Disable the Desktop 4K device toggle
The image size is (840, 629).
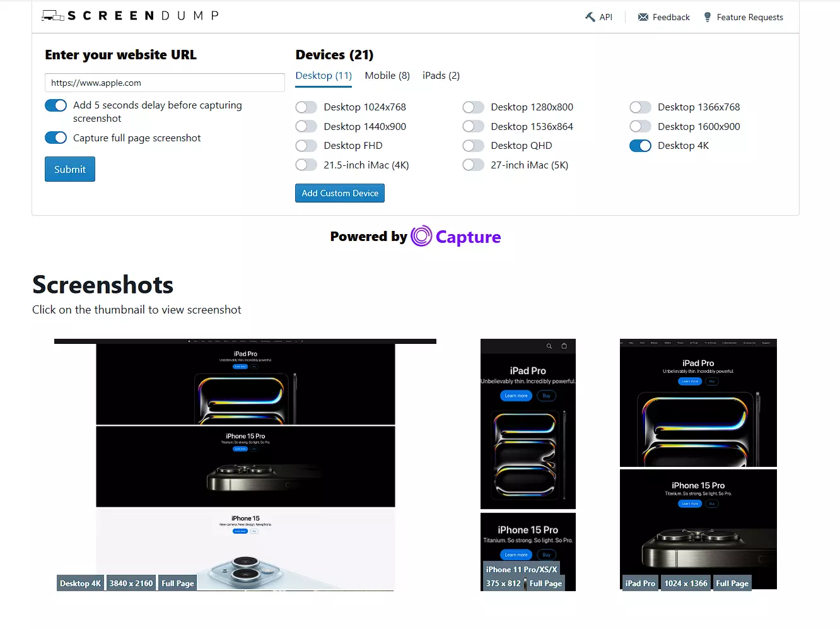640,146
